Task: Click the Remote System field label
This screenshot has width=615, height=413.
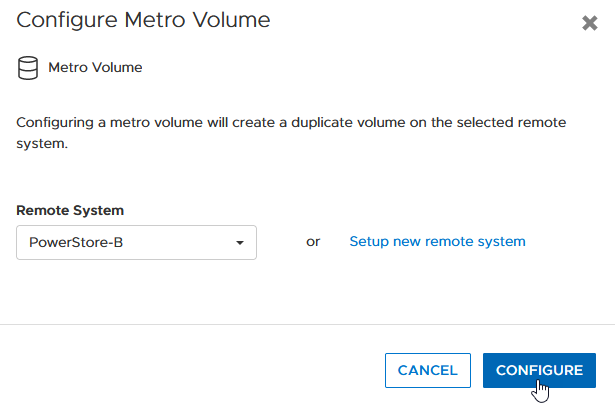Action: pos(70,210)
